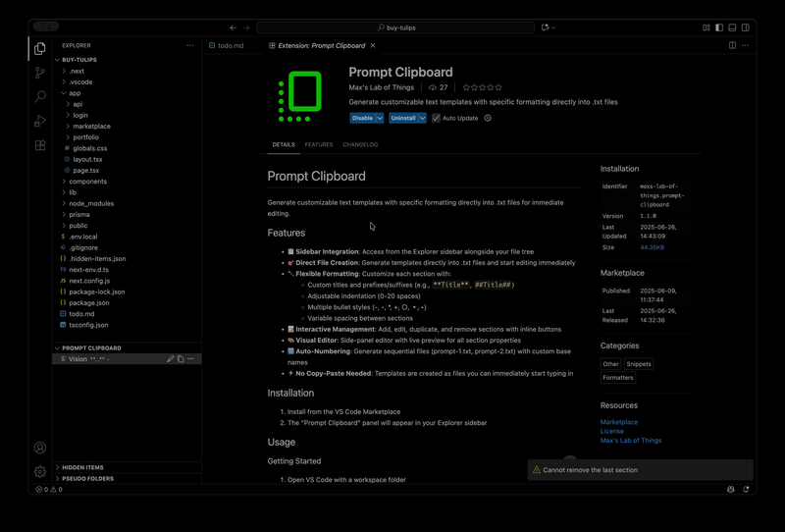Open the Manage gear in activity bar
The height and width of the screenshot is (532, 785).
click(40, 471)
